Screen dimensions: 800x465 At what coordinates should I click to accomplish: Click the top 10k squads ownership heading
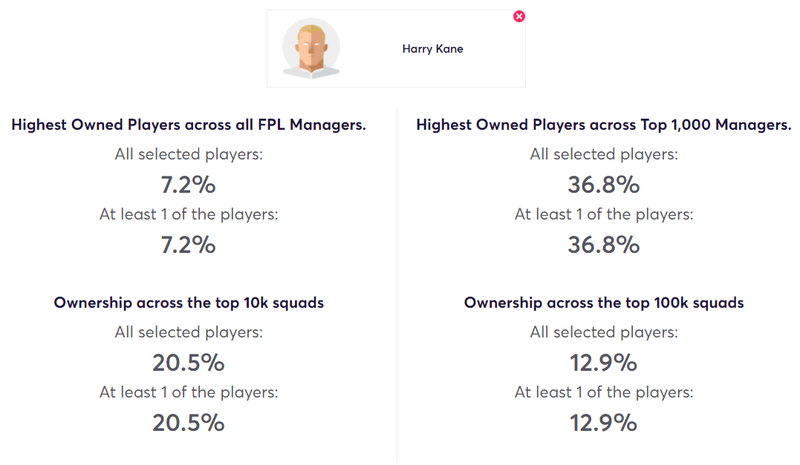(x=189, y=303)
